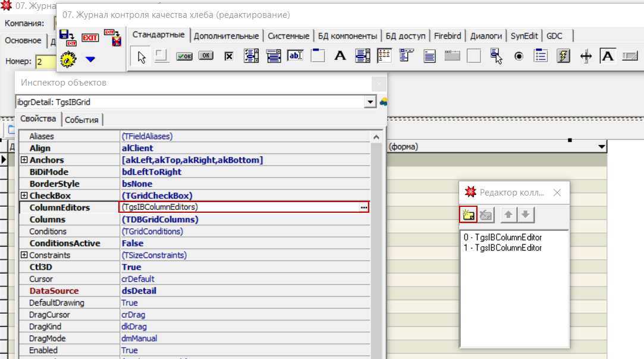The image size is (644, 359).
Task: Pick the bold A label component
Action: tap(340, 56)
